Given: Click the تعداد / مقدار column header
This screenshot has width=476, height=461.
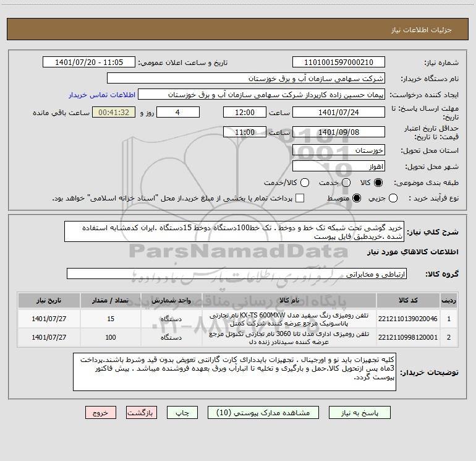Looking at the screenshot, I should click(x=111, y=300).
